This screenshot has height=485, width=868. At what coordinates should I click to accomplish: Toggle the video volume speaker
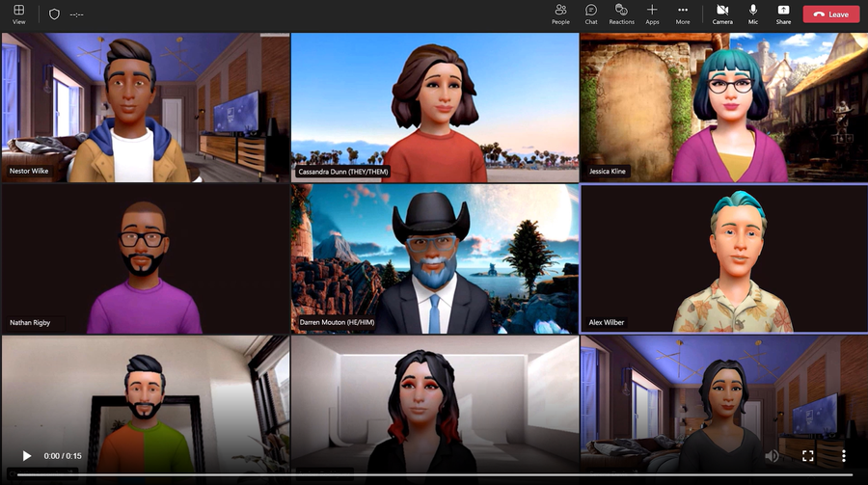(772, 456)
